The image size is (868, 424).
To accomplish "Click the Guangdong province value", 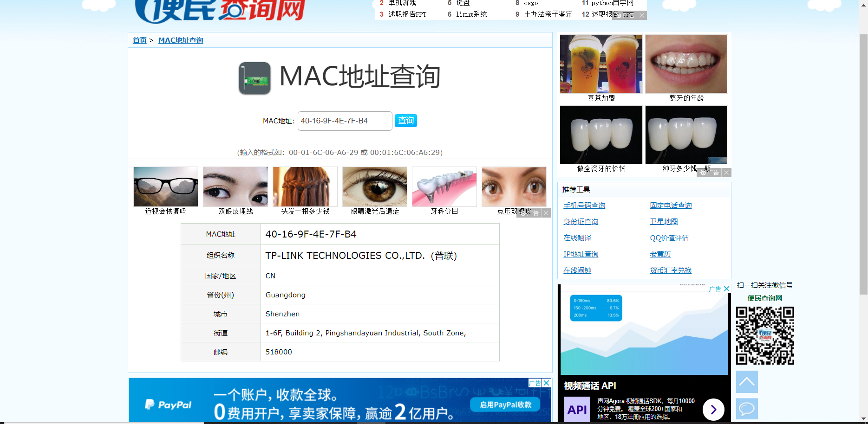I will (286, 295).
